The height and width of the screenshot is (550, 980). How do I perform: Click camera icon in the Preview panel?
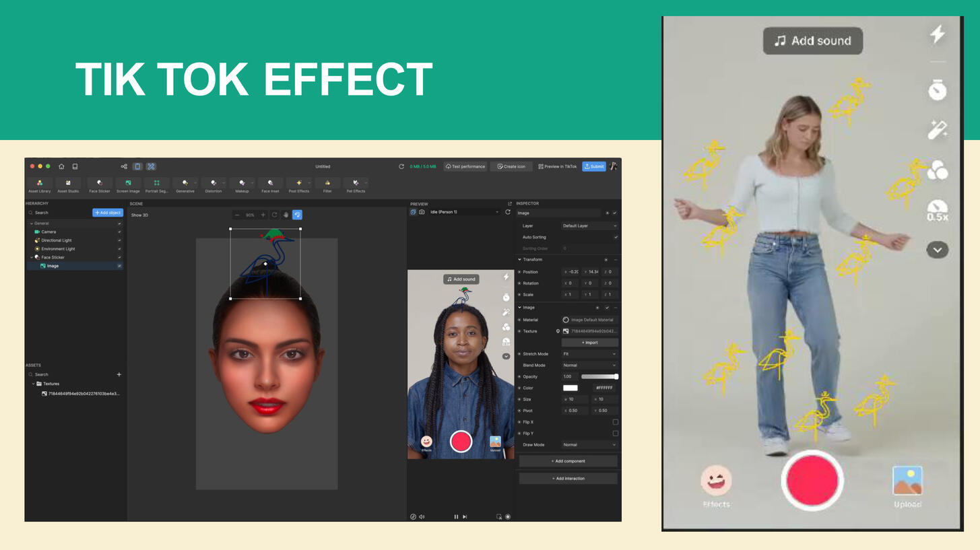tap(422, 212)
